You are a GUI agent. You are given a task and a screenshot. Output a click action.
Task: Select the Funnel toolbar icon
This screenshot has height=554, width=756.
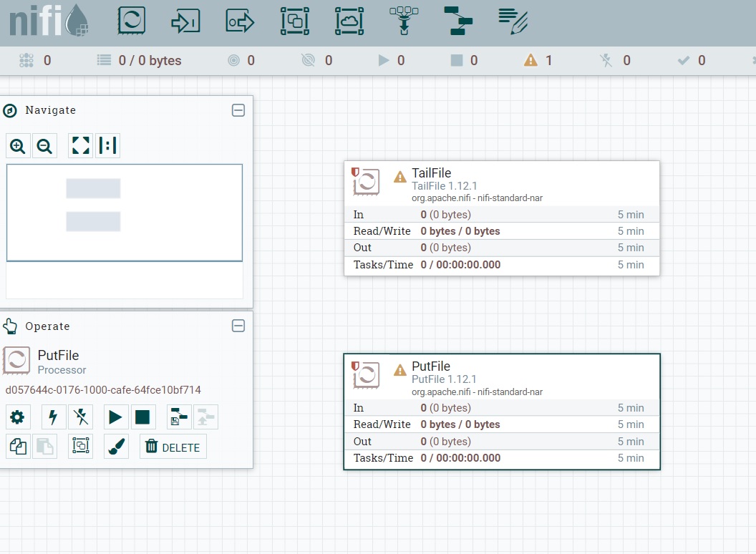point(404,21)
